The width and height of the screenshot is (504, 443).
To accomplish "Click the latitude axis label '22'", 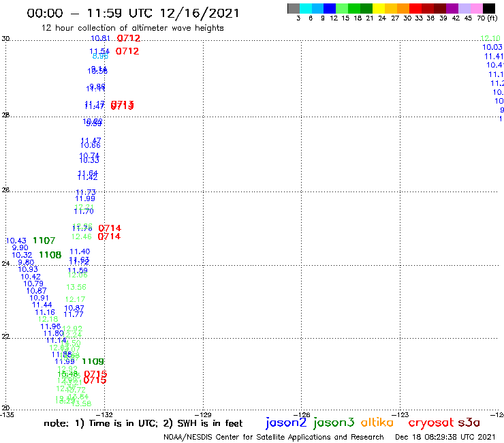I will point(5,336).
